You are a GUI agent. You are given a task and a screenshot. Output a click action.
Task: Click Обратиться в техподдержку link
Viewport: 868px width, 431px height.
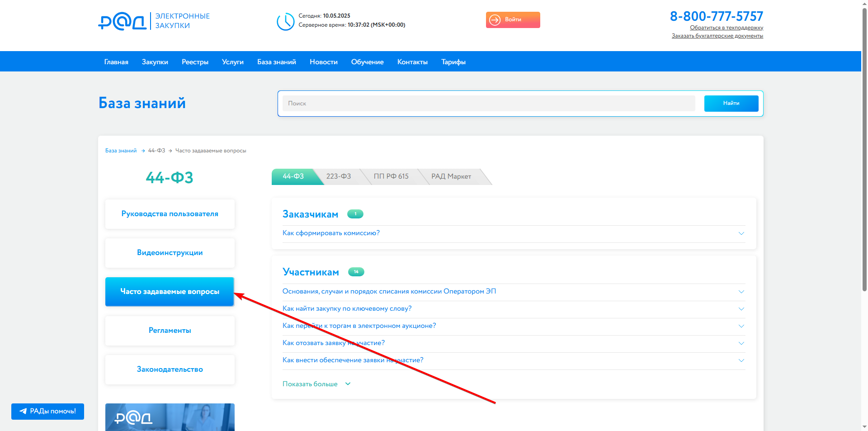pyautogui.click(x=726, y=28)
